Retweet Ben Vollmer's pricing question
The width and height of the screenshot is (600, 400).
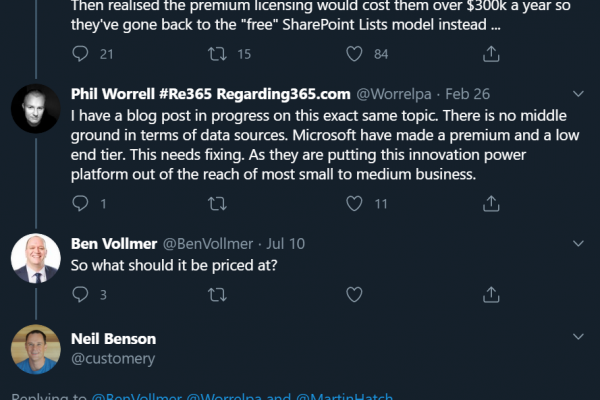point(217,294)
